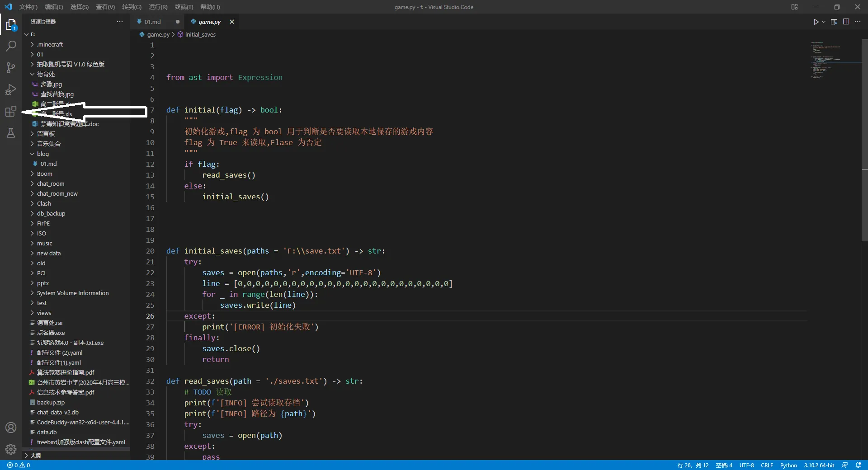Open editor More Actions ellipsis
Viewport: 868px width, 470px height.
coord(858,22)
